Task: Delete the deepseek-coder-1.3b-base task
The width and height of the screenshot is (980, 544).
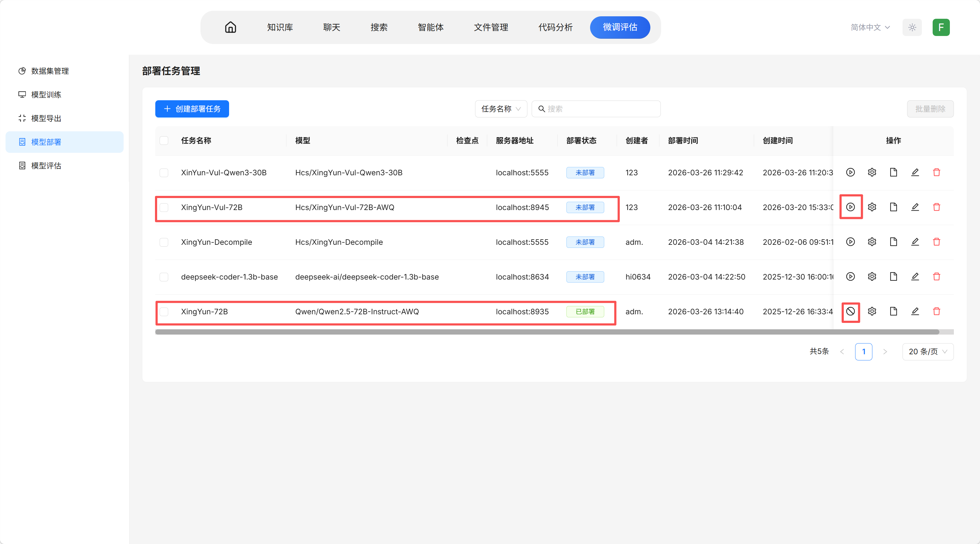Action: pyautogui.click(x=937, y=276)
